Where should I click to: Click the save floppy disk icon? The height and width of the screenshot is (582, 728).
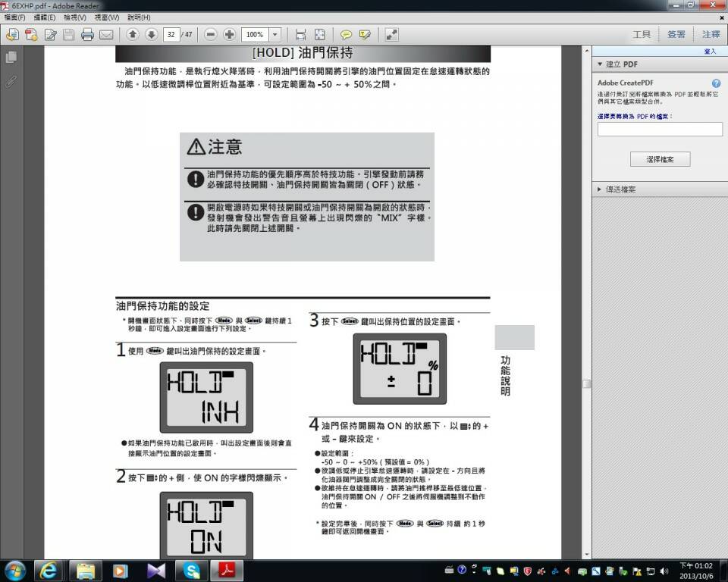pos(69,34)
